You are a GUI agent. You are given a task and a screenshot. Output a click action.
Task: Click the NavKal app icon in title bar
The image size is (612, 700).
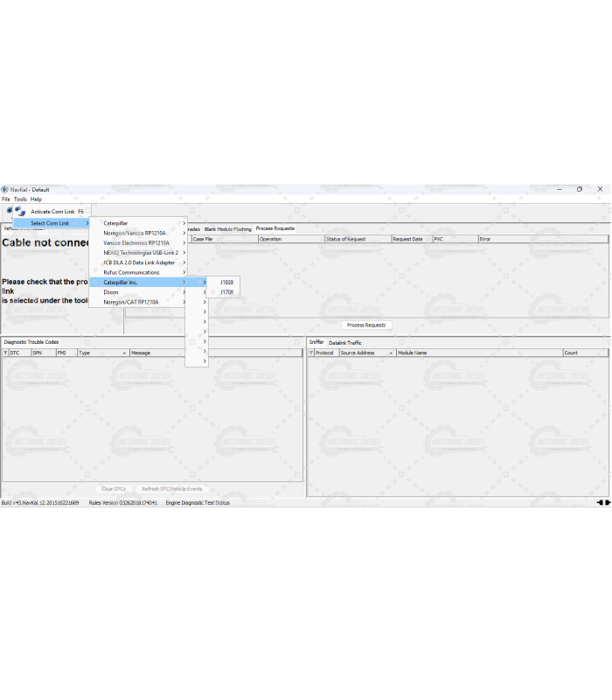tap(4, 189)
